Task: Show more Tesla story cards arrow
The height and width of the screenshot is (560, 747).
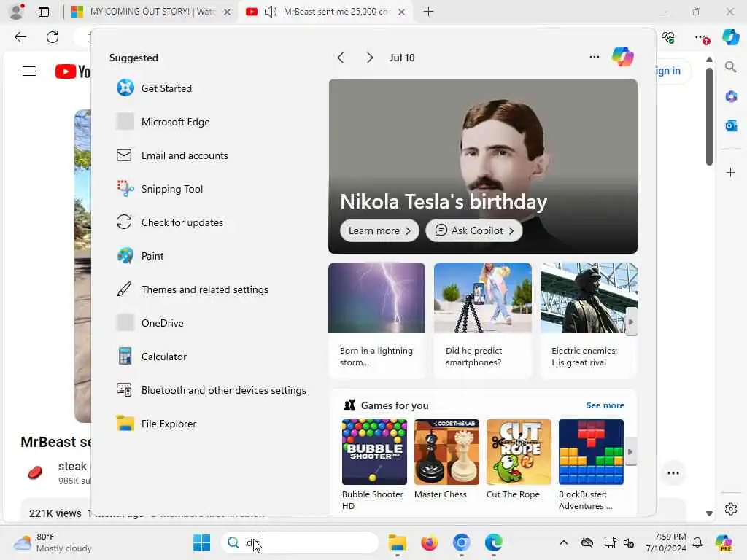Action: point(631,322)
